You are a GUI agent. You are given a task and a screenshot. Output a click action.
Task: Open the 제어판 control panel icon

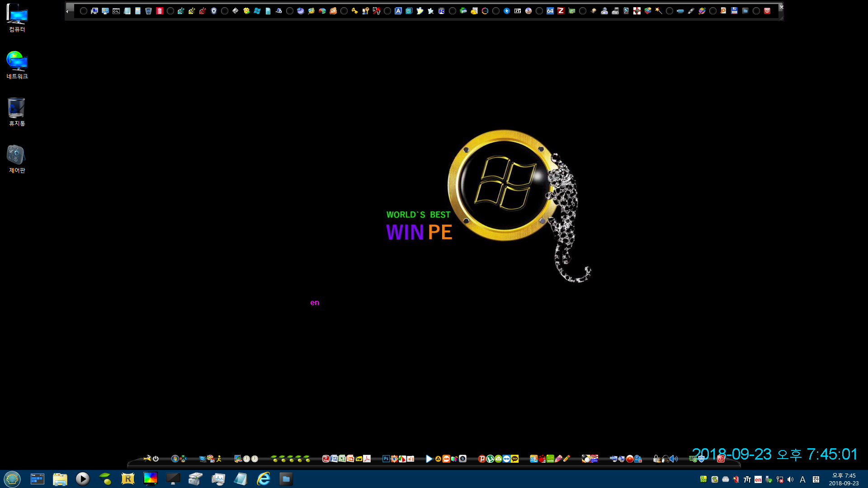(x=17, y=159)
